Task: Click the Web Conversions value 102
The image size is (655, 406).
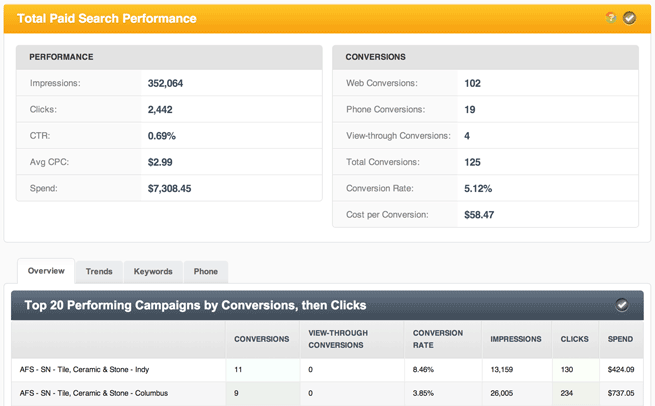Action: [x=472, y=83]
